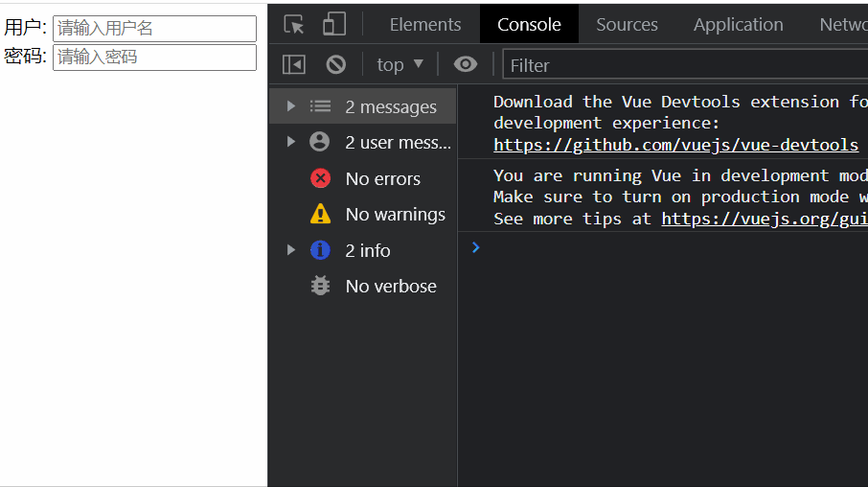Expand the 2 messages group arrow
This screenshot has height=487, width=868.
pos(290,105)
